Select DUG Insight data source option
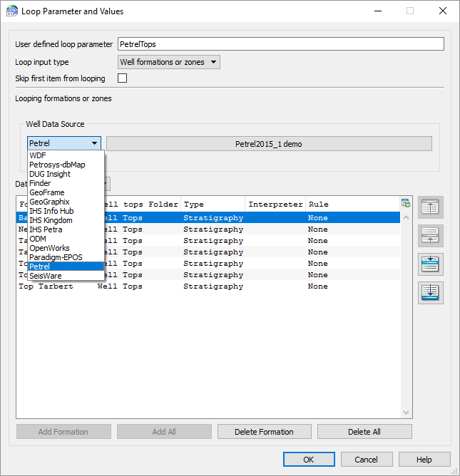This screenshot has height=476, width=460. (x=50, y=174)
